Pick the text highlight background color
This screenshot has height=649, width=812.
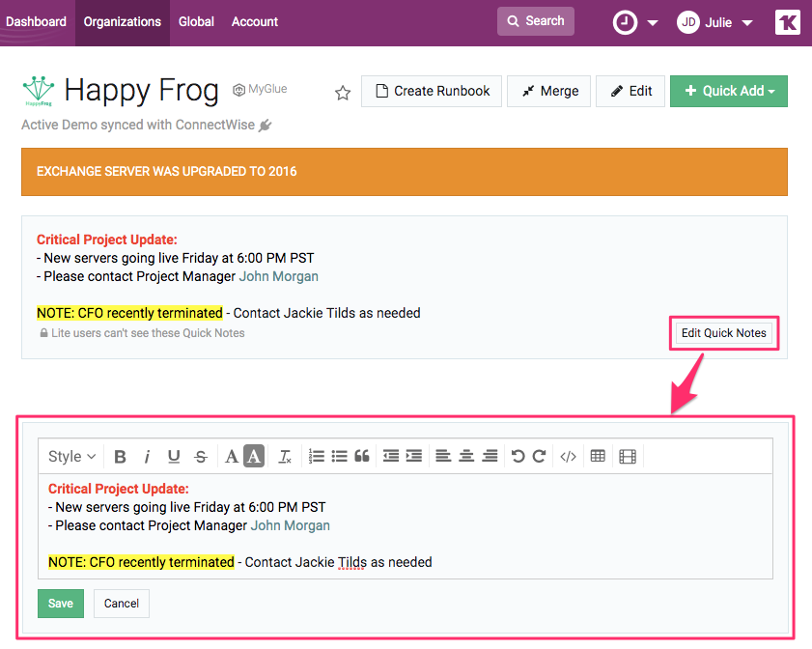click(254, 457)
